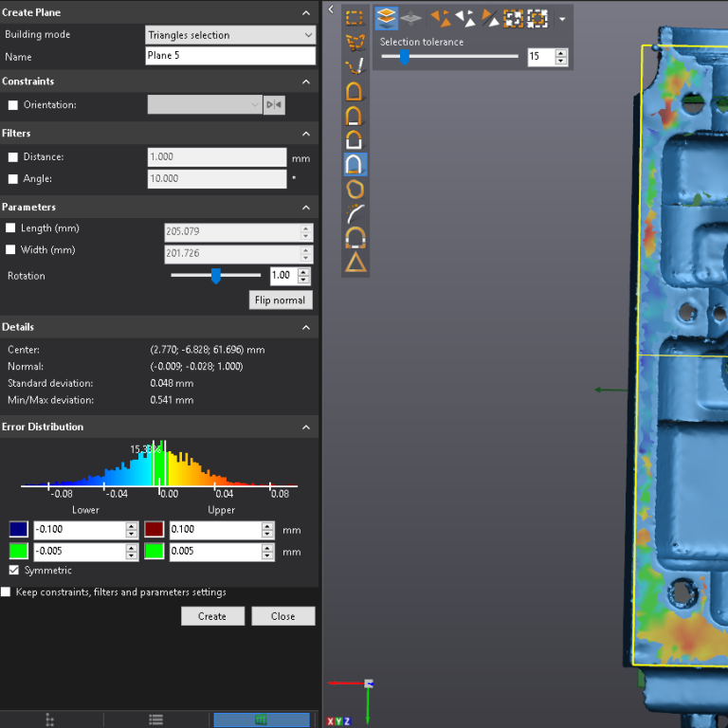Enable select-through stacked layers icon
The width and height of the screenshot is (728, 728).
(x=386, y=18)
